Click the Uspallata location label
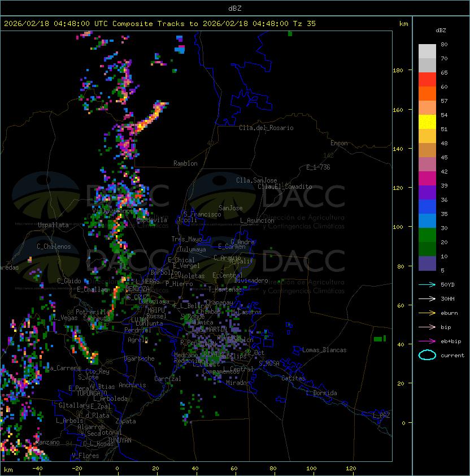This screenshot has width=470, height=476. 53,225
